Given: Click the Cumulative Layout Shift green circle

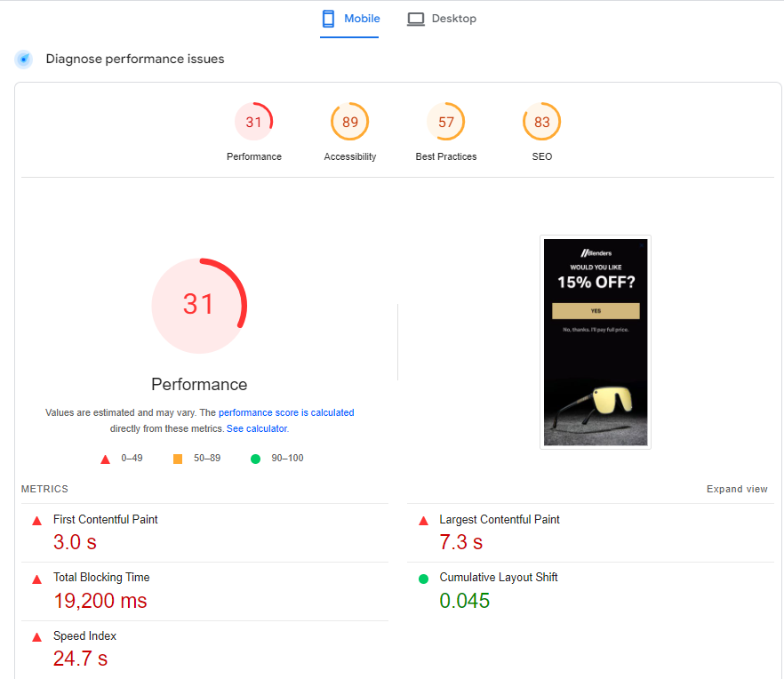Looking at the screenshot, I should click(x=423, y=579).
